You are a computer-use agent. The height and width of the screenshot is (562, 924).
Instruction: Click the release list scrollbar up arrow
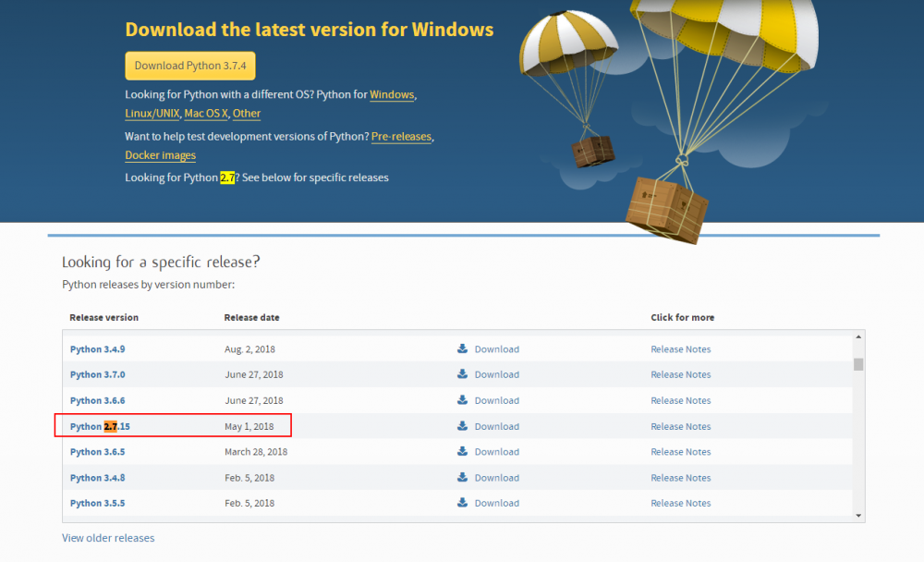click(858, 336)
